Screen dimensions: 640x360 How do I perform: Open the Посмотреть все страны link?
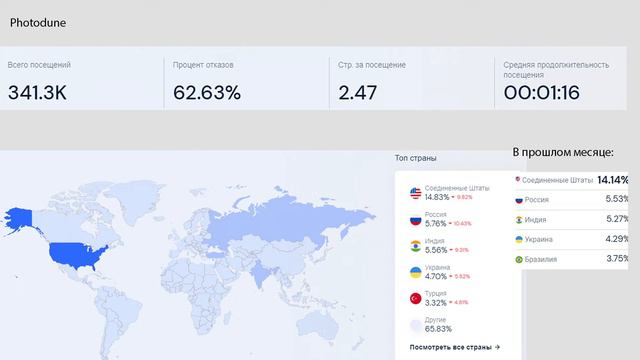pyautogui.click(x=455, y=347)
